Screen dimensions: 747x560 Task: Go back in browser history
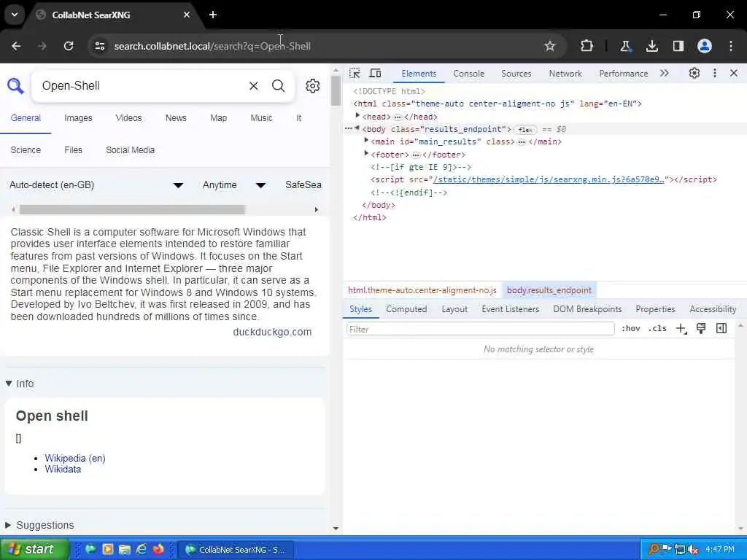tap(16, 46)
